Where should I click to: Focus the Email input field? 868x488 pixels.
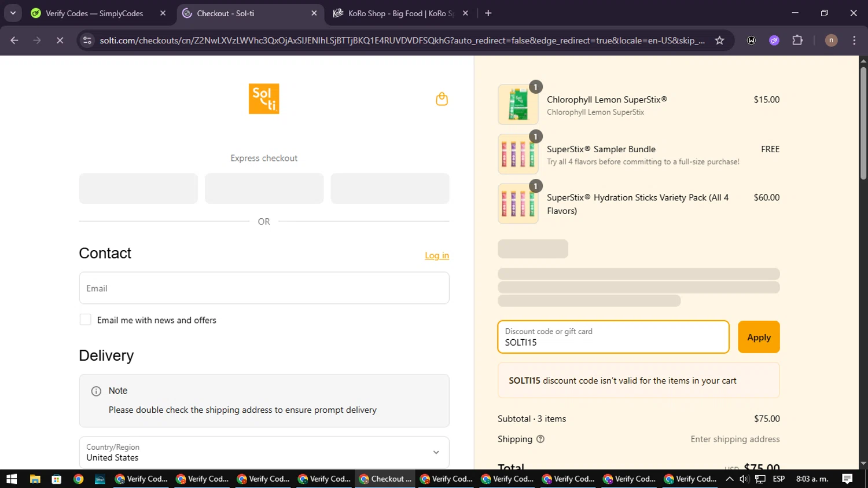coord(264,288)
